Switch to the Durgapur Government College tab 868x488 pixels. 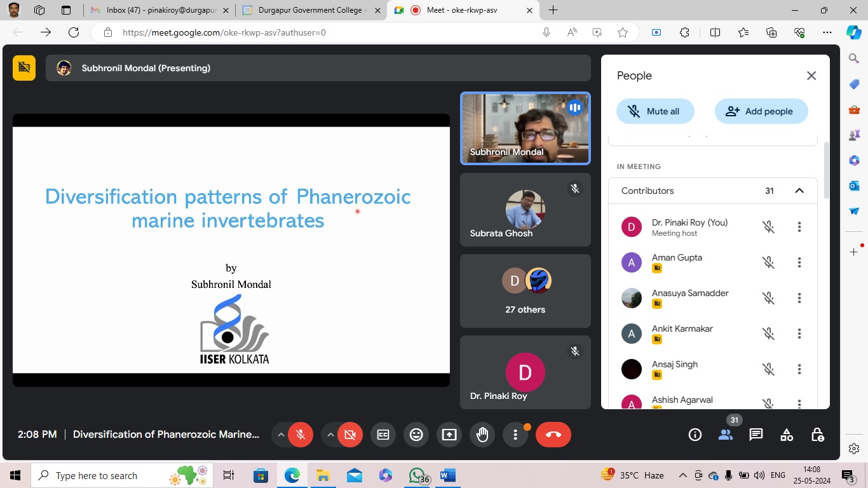(x=311, y=10)
